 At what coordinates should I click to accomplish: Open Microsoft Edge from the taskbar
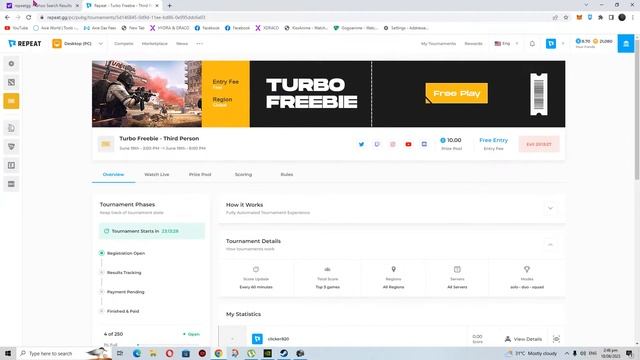pos(137,353)
